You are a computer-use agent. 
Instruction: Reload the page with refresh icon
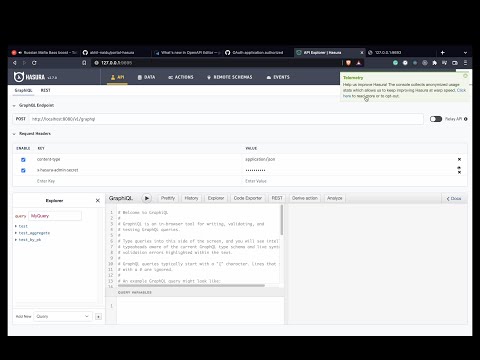(x=34, y=63)
